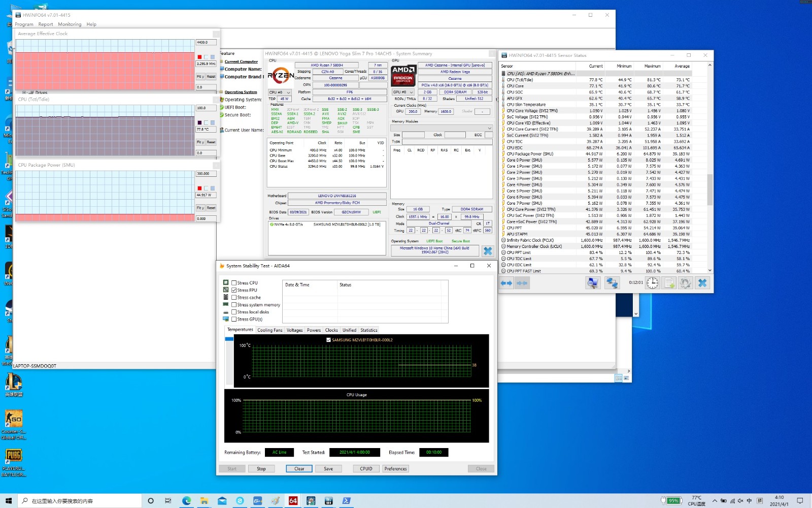Click Reset on the Average Effective Clock graph
The height and width of the screenshot is (508, 812).
click(211, 77)
